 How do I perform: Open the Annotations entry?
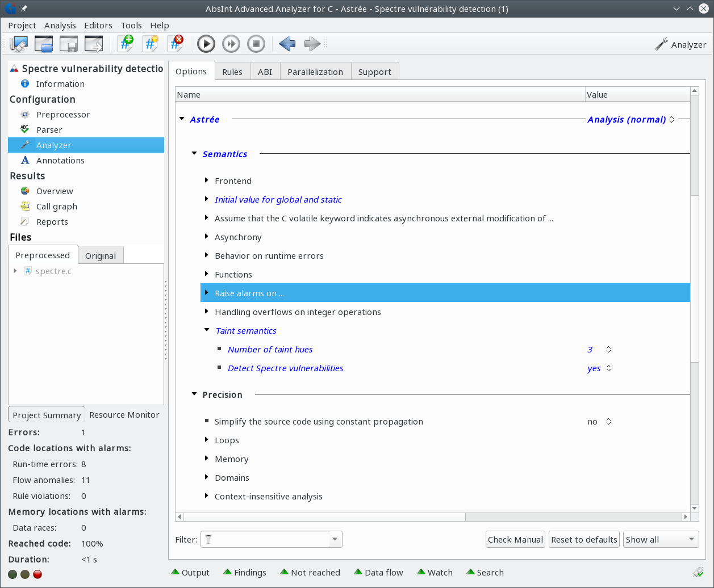[60, 161]
